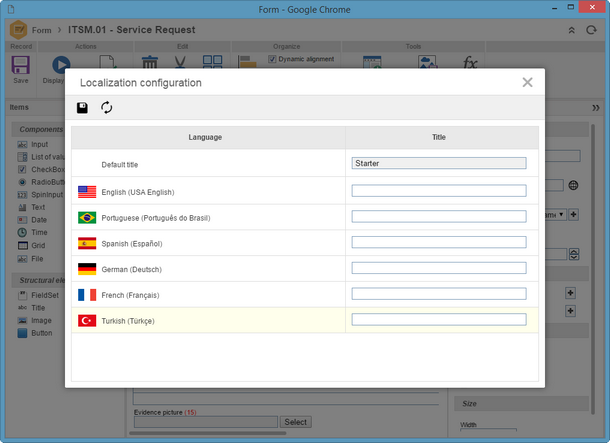Viewport: 610px width, 443px height.
Task: Click the globe localization icon
Action: 573,186
